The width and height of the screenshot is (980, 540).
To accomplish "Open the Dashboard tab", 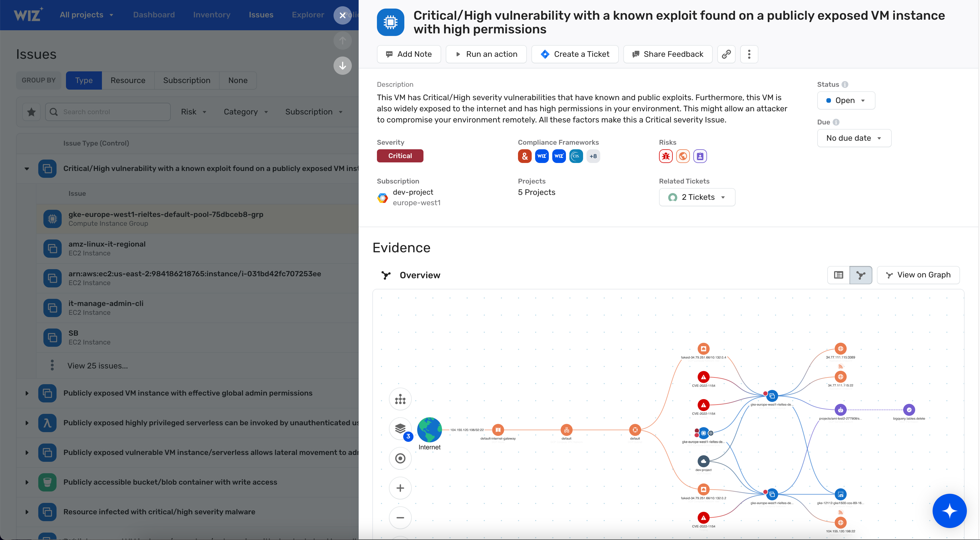I will click(154, 15).
